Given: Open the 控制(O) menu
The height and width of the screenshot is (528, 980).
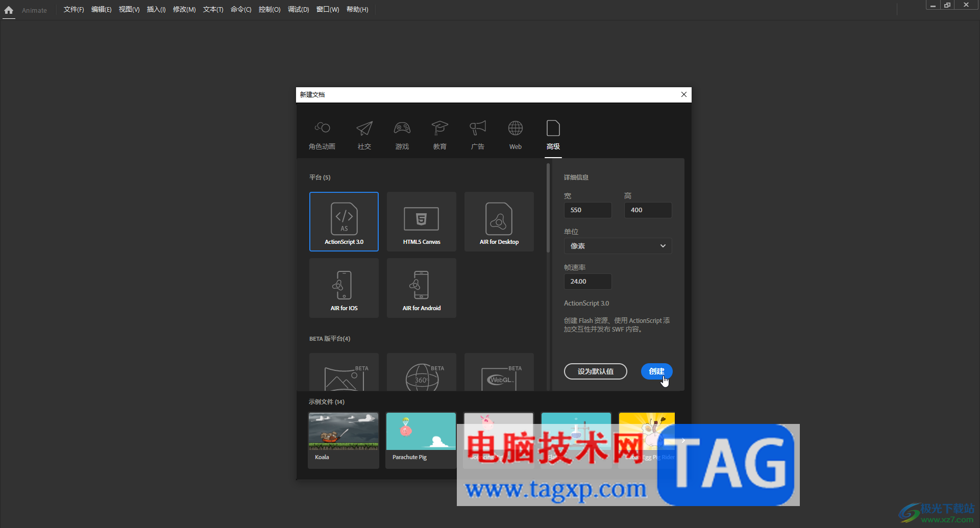Looking at the screenshot, I should click(269, 10).
